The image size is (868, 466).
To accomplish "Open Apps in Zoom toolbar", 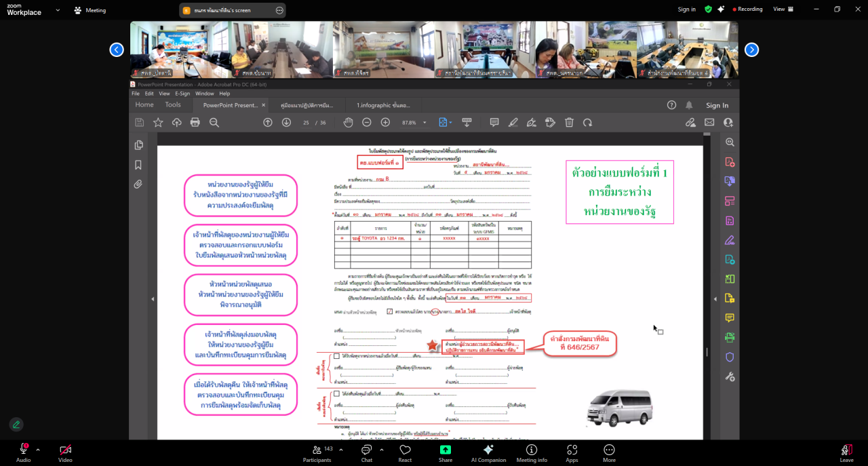I will 572,450.
